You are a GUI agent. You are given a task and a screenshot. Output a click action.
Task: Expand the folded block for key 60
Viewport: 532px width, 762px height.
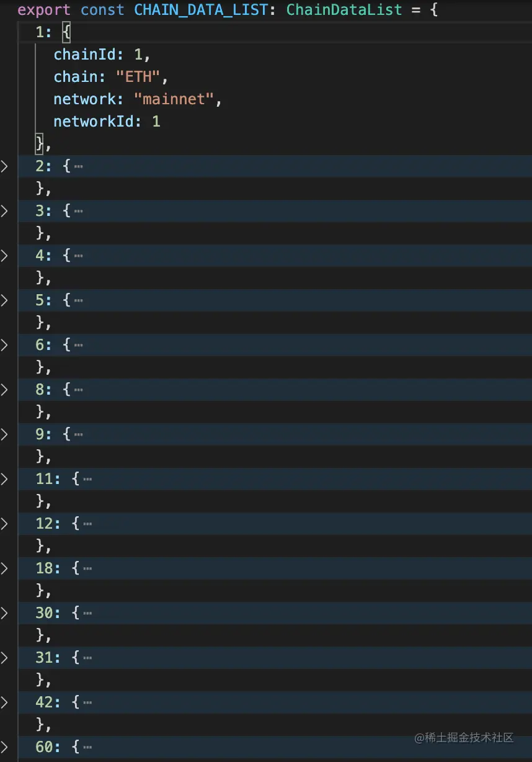[x=5, y=747]
